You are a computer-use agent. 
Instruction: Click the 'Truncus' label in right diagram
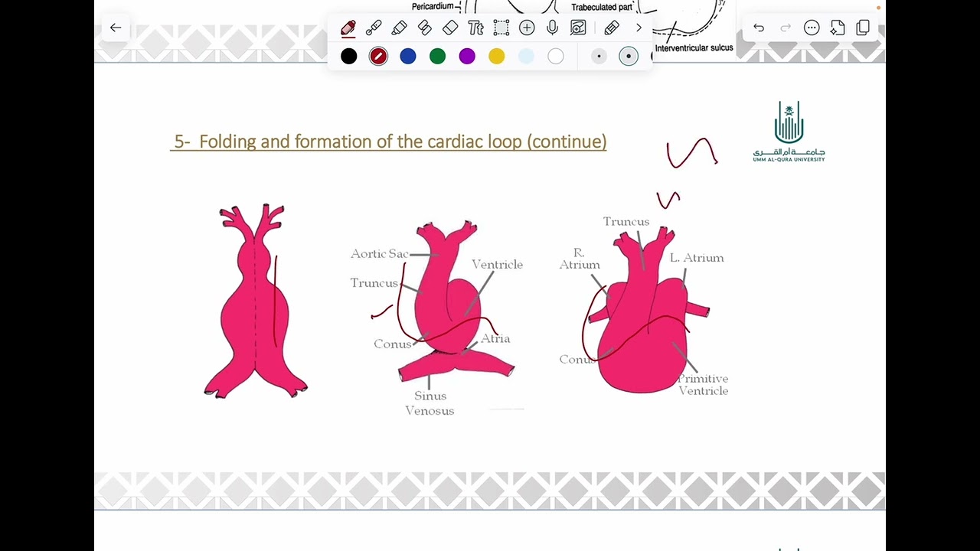click(x=626, y=222)
